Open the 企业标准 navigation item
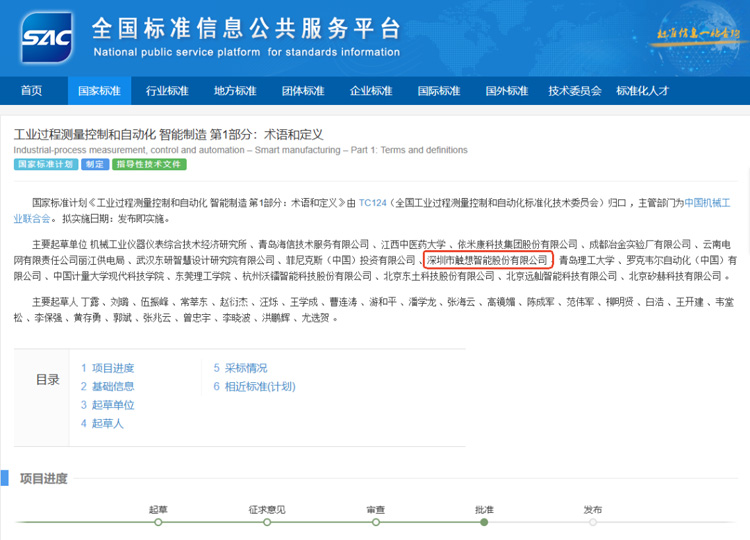 371,91
